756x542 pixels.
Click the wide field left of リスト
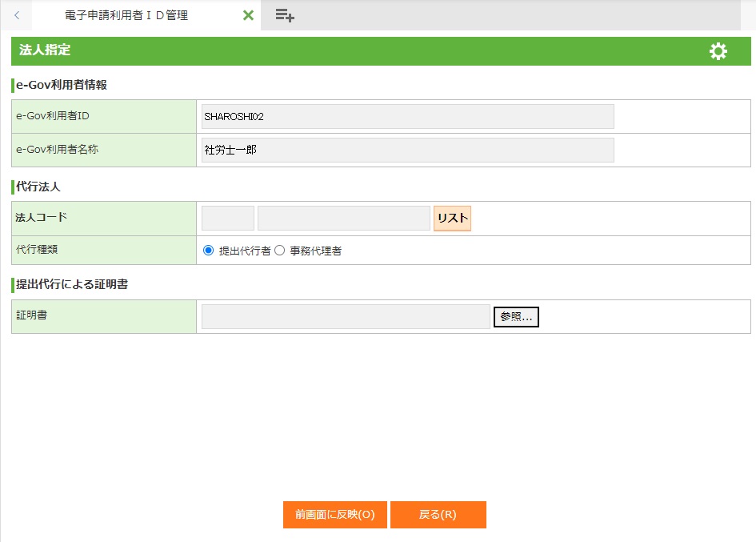343,219
